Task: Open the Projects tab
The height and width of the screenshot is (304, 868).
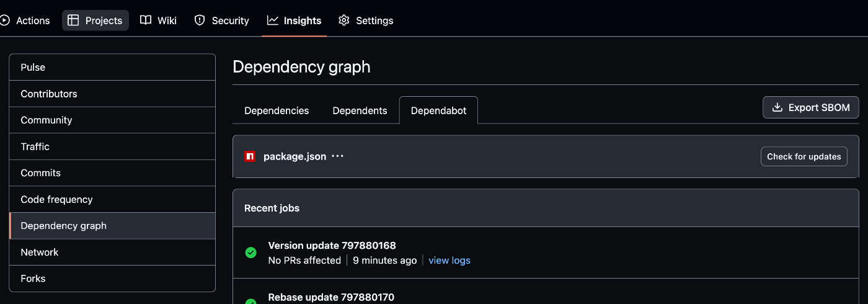Action: coord(95,20)
